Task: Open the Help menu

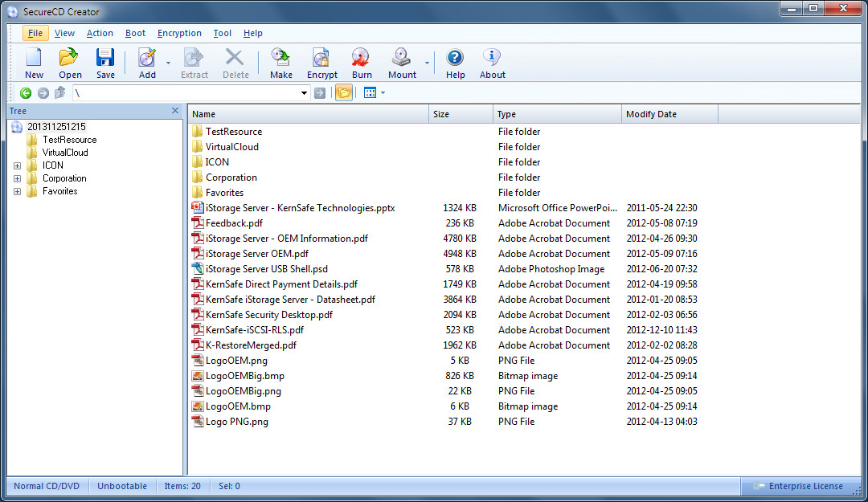Action: point(253,33)
